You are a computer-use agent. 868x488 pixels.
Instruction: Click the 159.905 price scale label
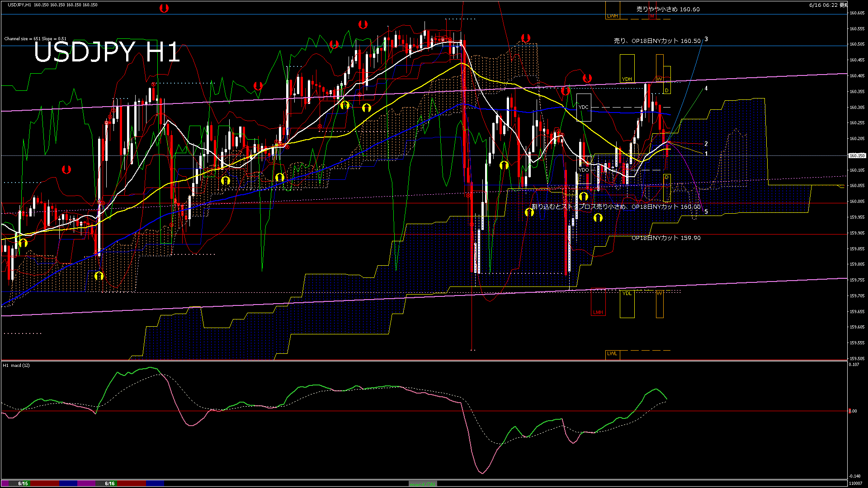(x=857, y=233)
